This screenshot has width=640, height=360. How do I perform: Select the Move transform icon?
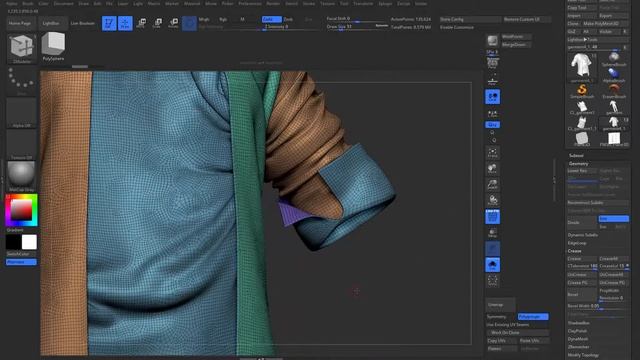141,23
